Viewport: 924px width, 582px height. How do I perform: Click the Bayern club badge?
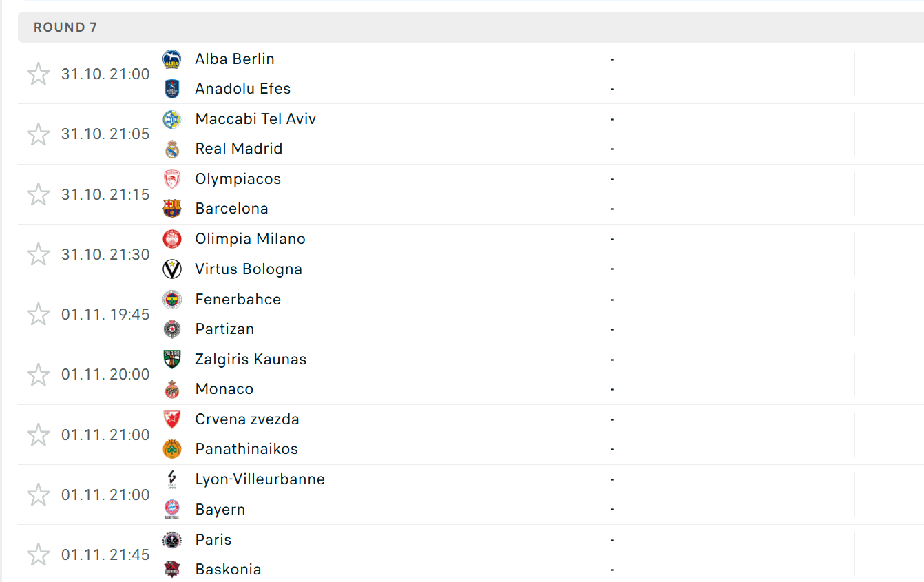tap(171, 510)
